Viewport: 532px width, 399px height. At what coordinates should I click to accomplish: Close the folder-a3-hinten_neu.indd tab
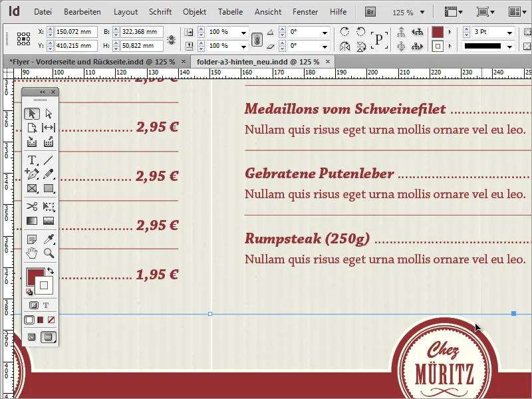point(327,61)
